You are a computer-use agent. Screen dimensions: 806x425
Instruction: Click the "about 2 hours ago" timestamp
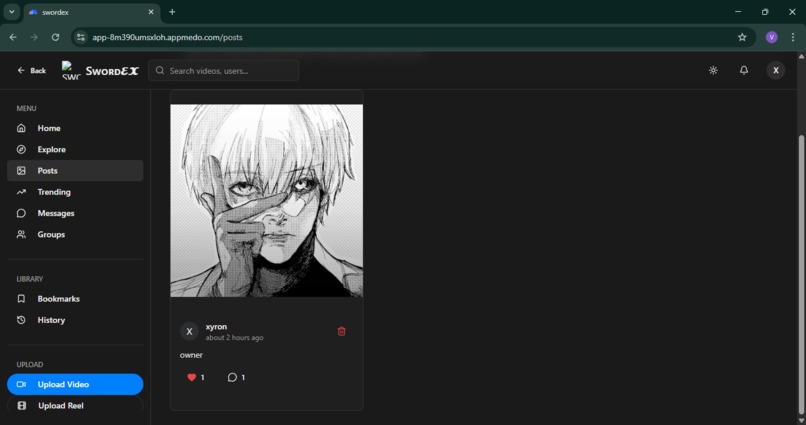[x=234, y=338]
